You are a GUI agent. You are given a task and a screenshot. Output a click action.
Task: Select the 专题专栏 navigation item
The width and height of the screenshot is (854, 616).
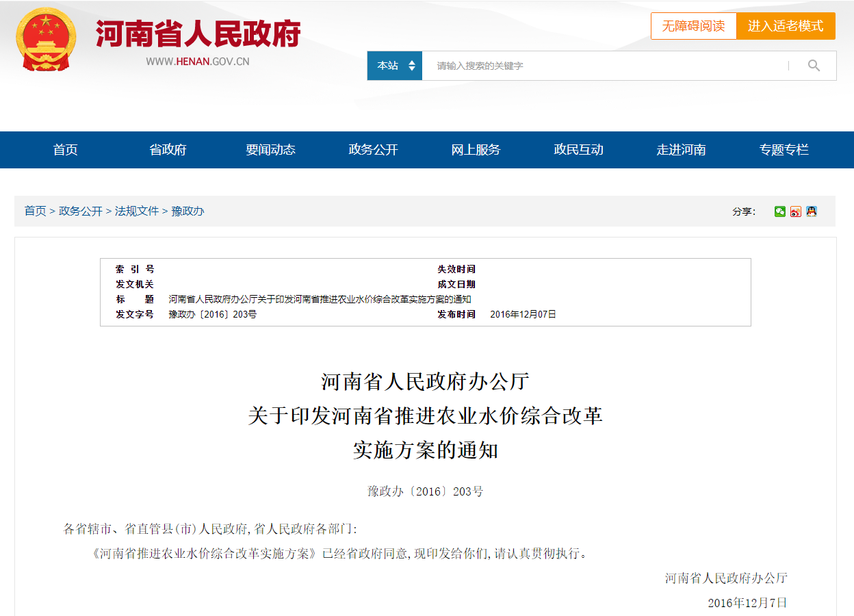click(784, 150)
